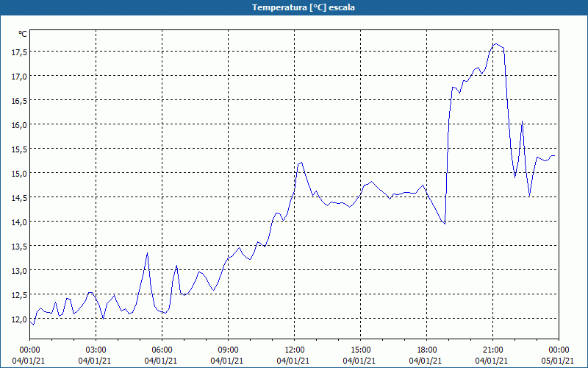
Task: Click the curve's peak just after 12:00
Action: click(x=301, y=163)
